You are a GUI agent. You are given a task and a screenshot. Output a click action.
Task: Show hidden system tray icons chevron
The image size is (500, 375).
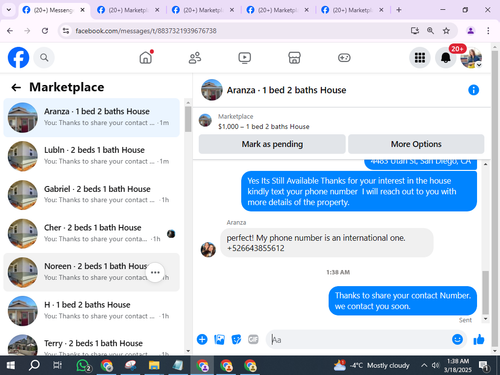[424, 365]
